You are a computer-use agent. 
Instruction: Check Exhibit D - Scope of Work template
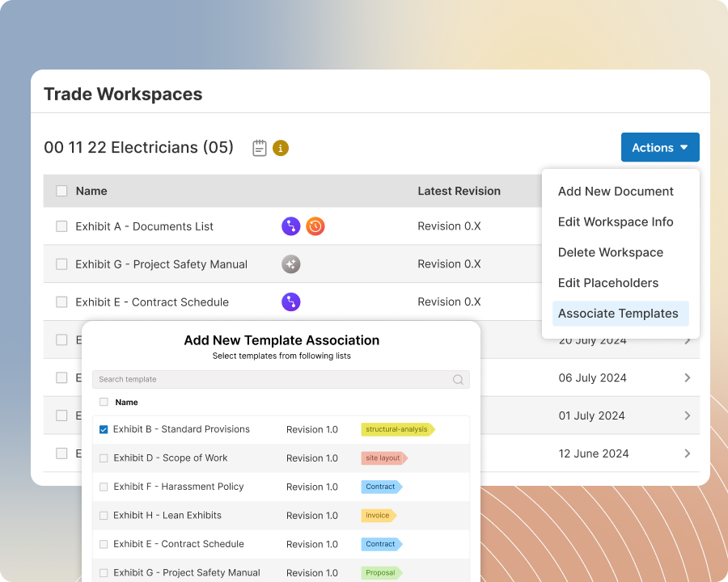[104, 458]
